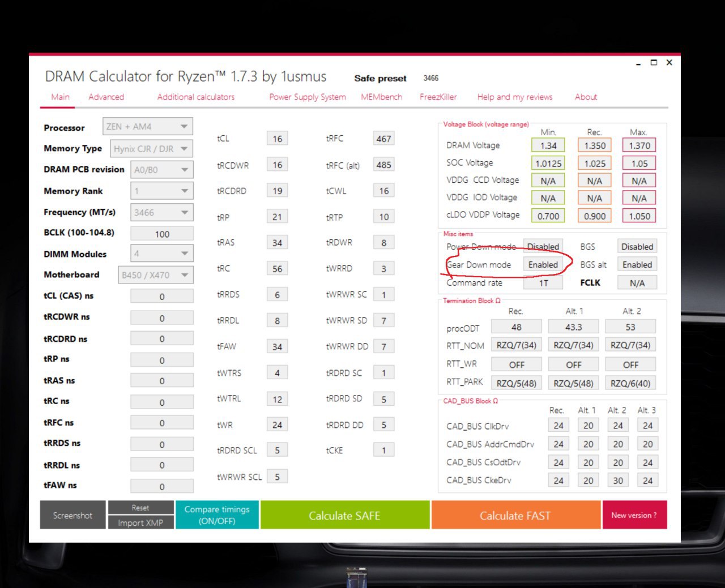Click DRAM Voltage Max. value 1.370
725x588 pixels.
coord(639,145)
